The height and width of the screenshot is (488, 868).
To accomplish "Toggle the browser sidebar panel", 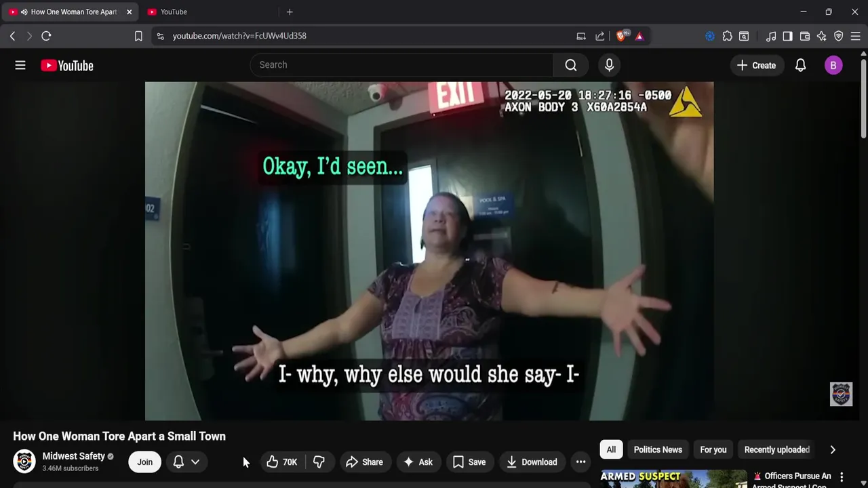I will pos(787,36).
